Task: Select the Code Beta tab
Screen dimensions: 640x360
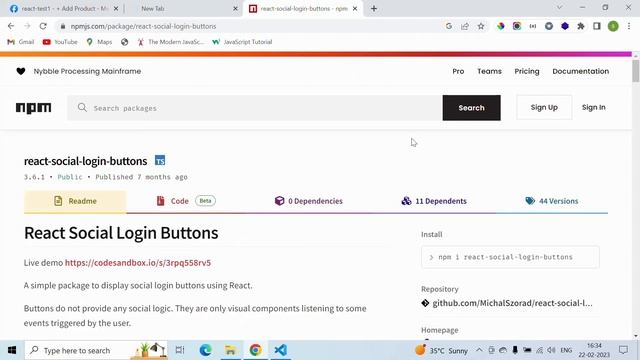Action: 186,201
